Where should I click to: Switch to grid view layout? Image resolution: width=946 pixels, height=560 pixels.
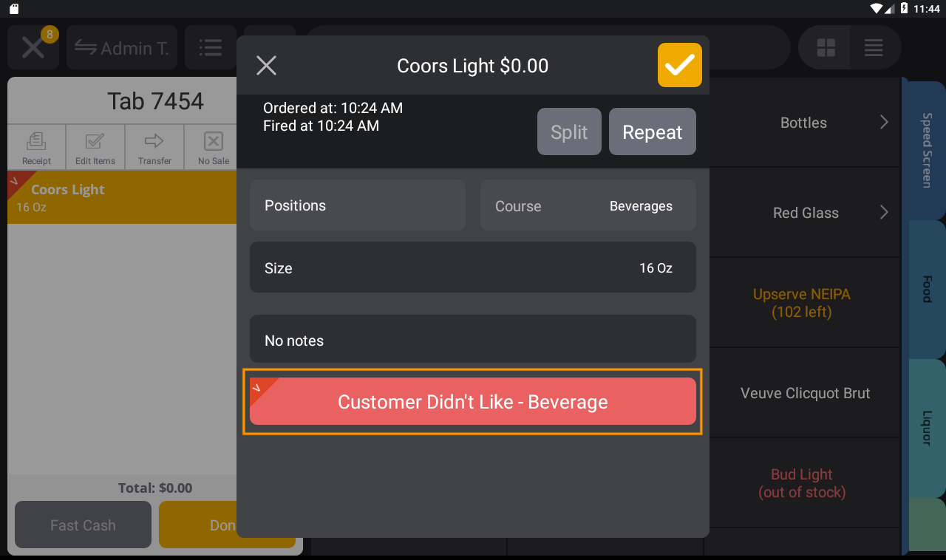coord(824,47)
